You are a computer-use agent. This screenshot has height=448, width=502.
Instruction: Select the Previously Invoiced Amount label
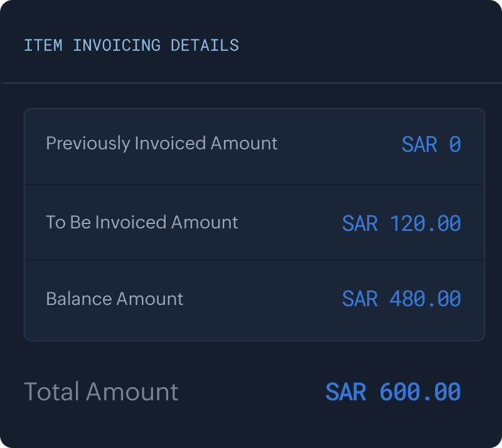(161, 143)
